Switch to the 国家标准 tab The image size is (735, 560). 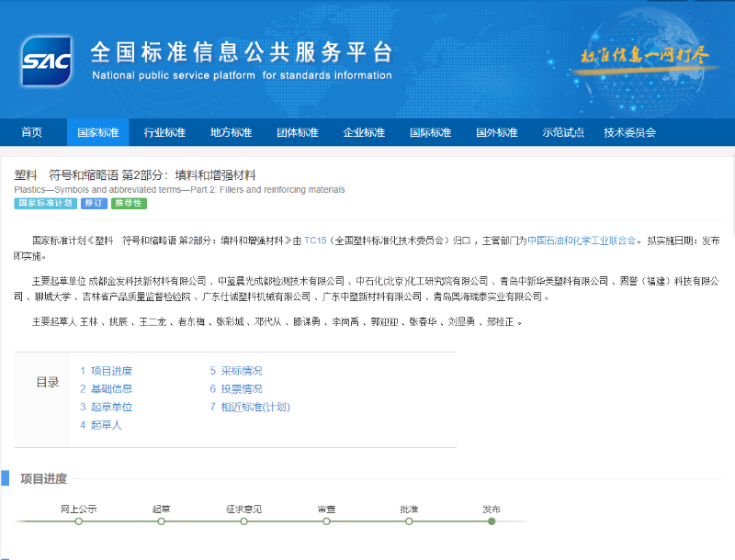97,132
